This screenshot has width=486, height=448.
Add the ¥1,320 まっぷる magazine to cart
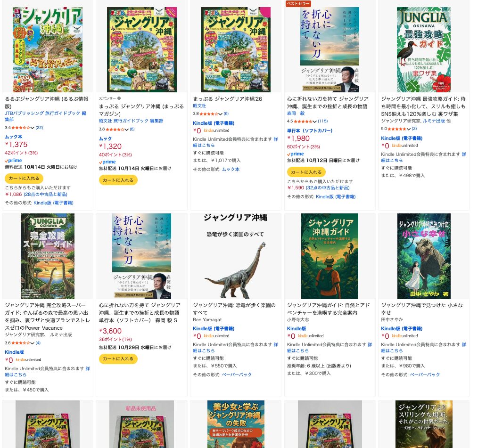[x=118, y=180]
